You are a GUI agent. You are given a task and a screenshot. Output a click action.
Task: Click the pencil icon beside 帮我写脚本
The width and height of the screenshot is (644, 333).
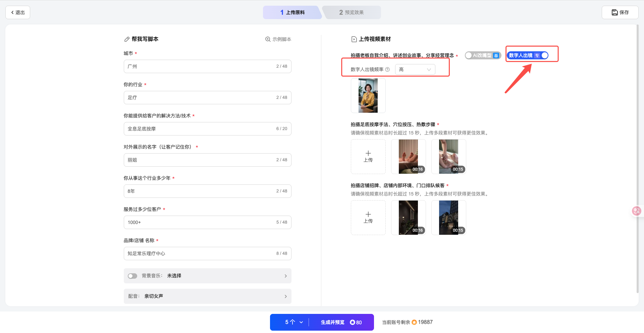(x=127, y=39)
